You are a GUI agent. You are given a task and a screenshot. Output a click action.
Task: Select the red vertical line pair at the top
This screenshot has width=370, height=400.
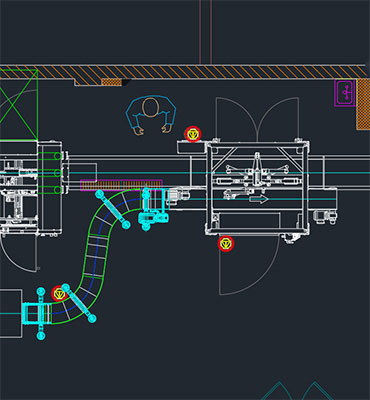[x=205, y=32]
